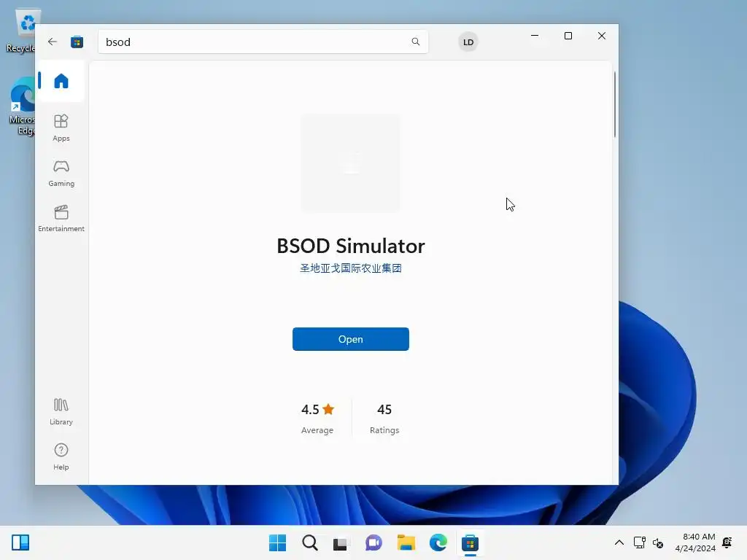Click the publisher link 圣地亚戈国际农业集团

click(351, 268)
